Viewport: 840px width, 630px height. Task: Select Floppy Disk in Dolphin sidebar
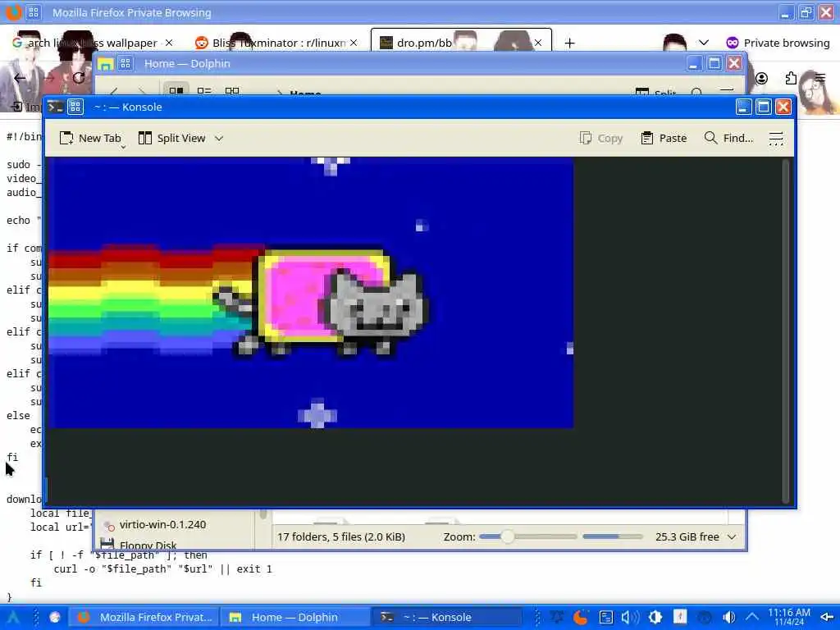[139, 543]
